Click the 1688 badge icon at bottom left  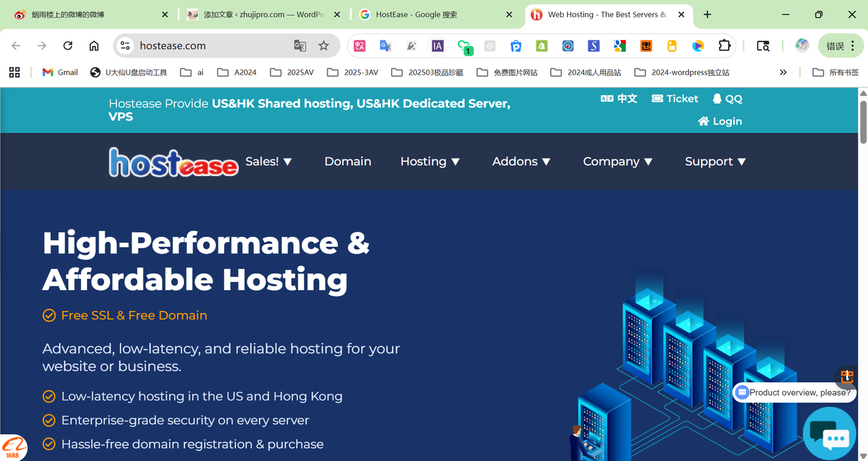(x=13, y=448)
